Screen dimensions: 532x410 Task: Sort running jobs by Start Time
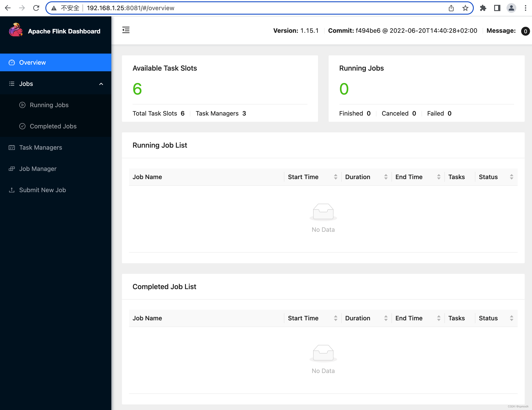click(x=335, y=177)
